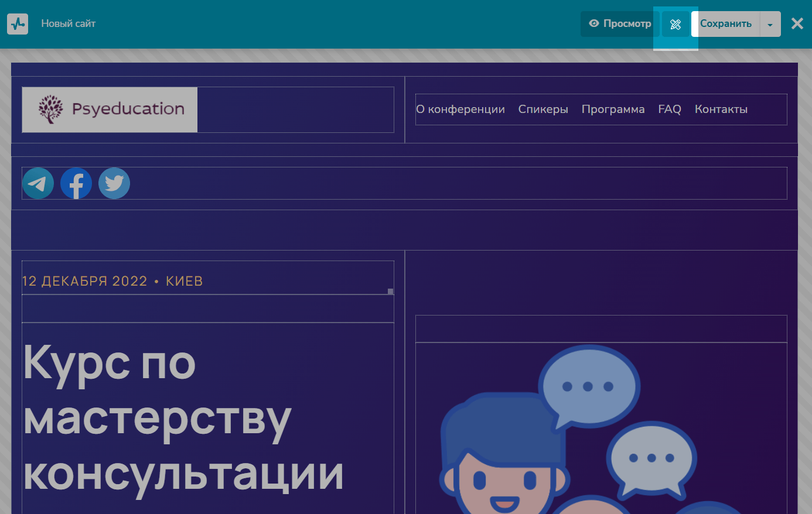This screenshot has width=812, height=514.
Task: Click the chat bubbles illustration image
Action: click(601, 429)
